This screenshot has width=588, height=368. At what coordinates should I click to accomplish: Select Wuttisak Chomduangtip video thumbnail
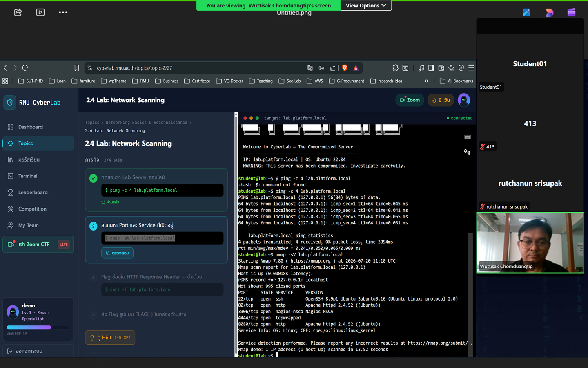coord(530,242)
